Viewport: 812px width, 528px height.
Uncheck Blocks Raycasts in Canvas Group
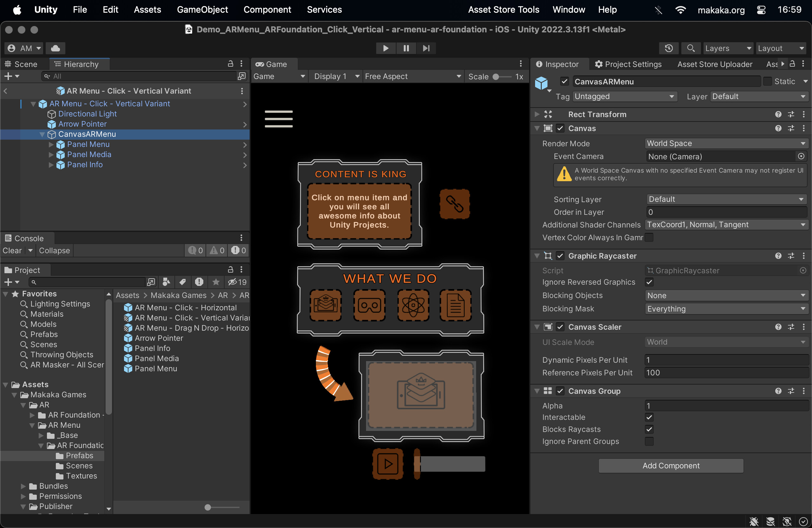pyautogui.click(x=649, y=429)
